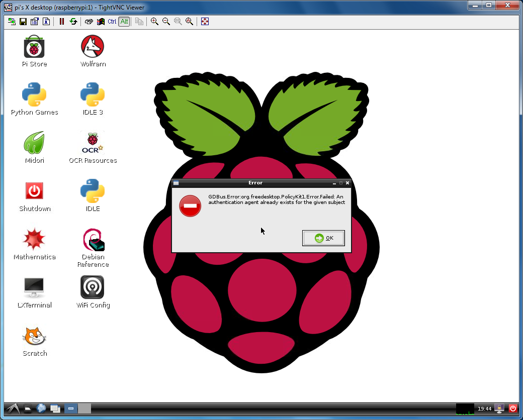Select the LXTerminal desktop icon
Viewport: 523px width, 420px height.
(x=34, y=292)
